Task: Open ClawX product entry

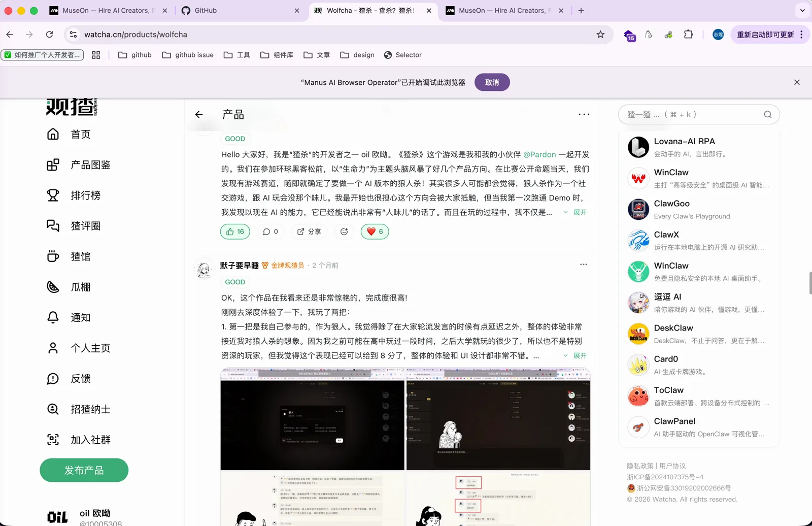Action: (699, 241)
